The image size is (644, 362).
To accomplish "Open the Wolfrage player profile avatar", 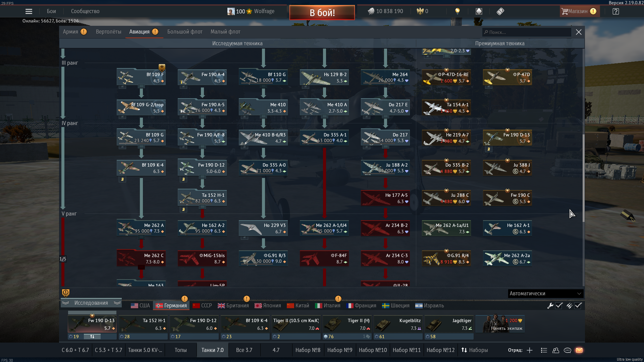I will tap(231, 11).
